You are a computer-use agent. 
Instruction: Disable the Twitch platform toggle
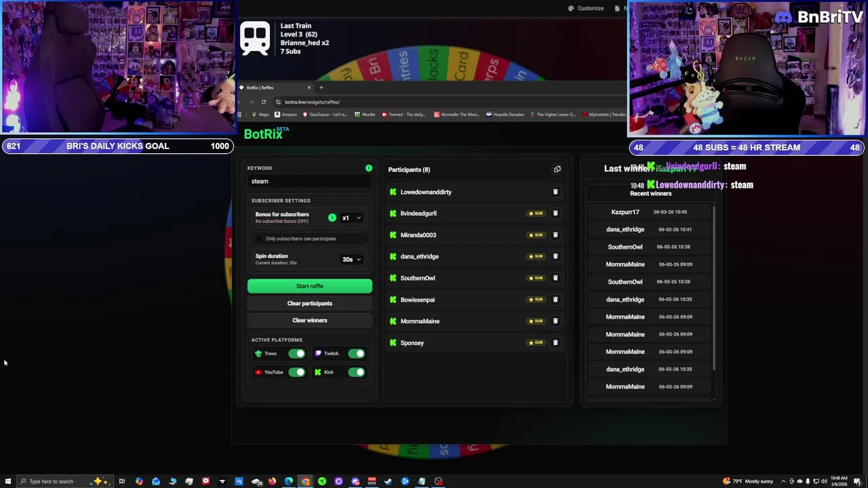click(x=356, y=354)
